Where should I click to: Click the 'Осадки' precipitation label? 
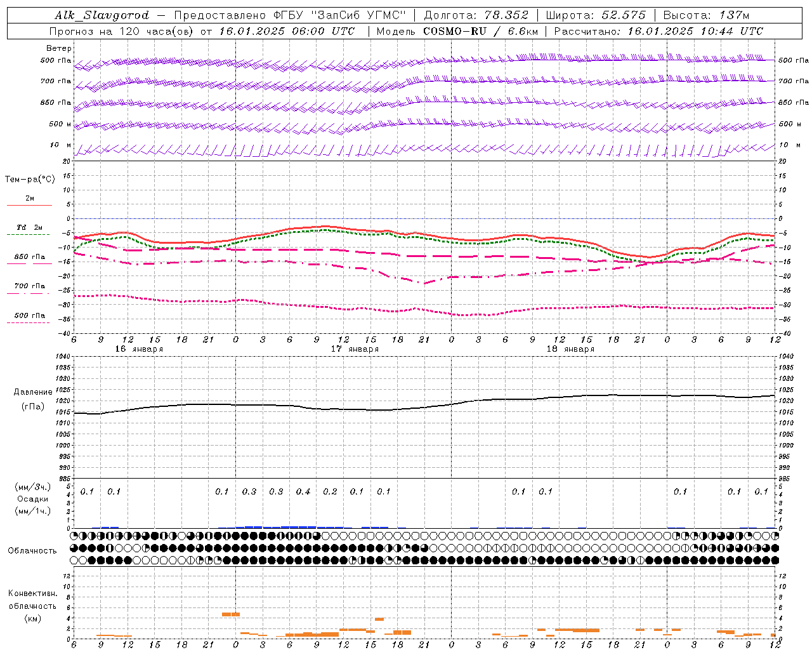33,499
